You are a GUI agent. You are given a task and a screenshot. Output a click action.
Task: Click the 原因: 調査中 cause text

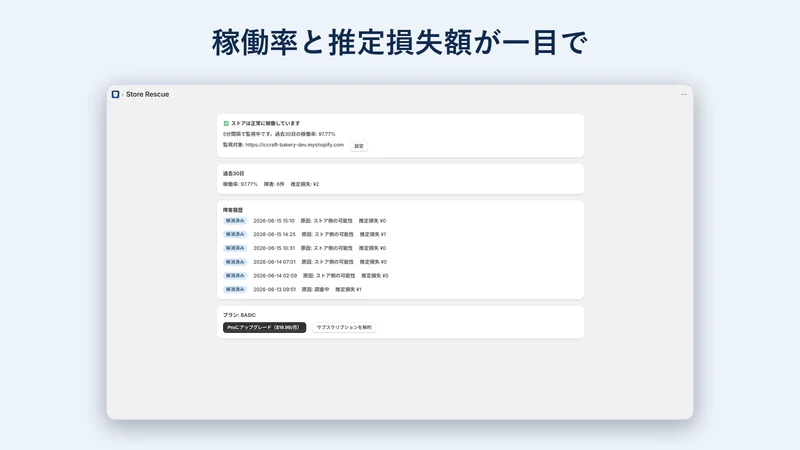(x=315, y=290)
